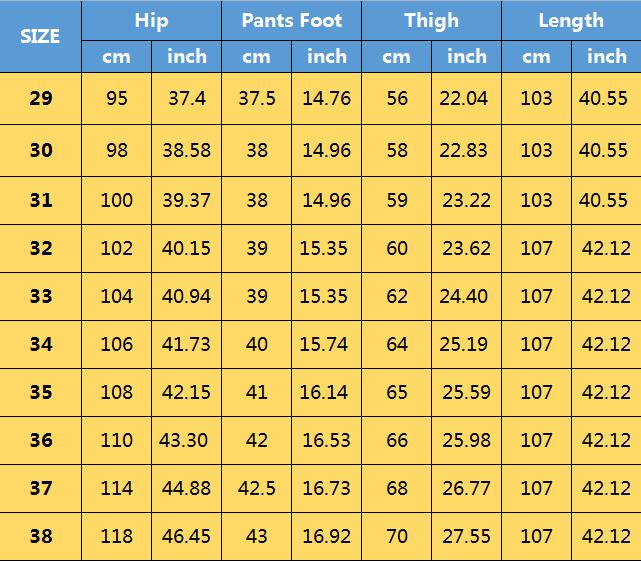
Task: Select the size 29 row label
Action: pos(40,98)
